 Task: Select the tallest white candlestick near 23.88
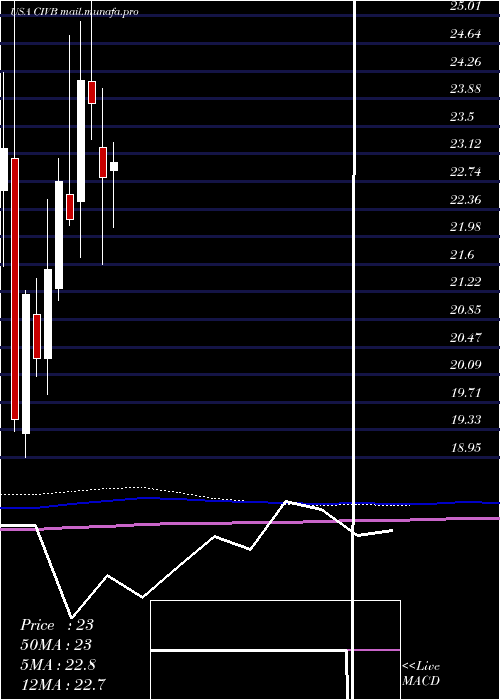(81, 141)
